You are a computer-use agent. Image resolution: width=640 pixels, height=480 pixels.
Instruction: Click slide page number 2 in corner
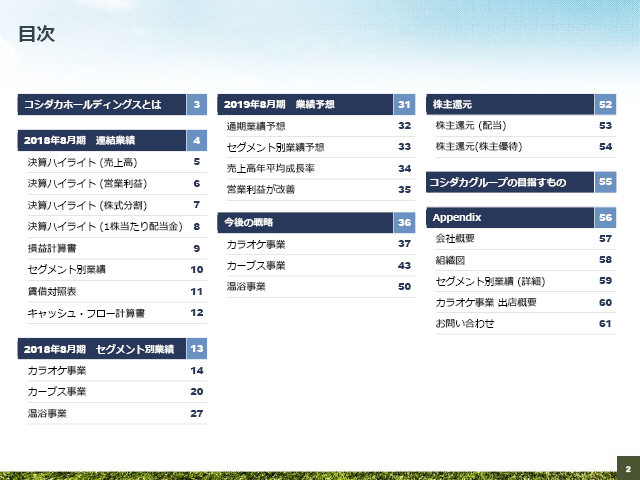628,469
